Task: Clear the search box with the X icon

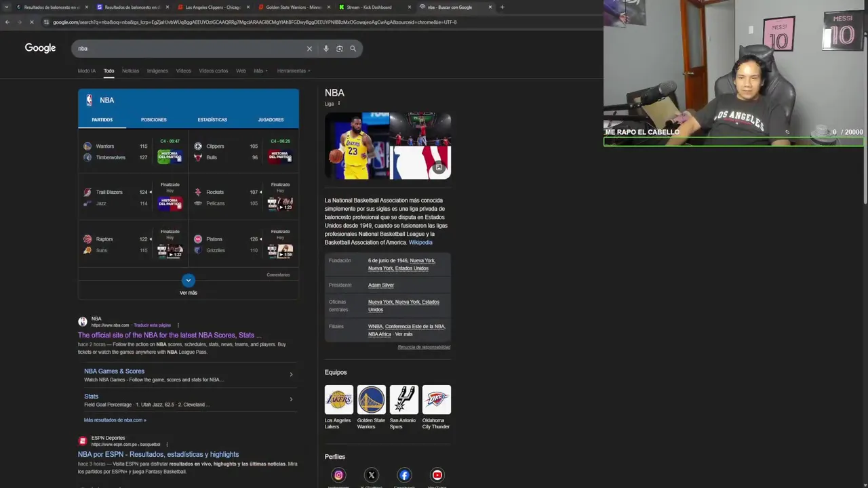Action: pos(309,49)
